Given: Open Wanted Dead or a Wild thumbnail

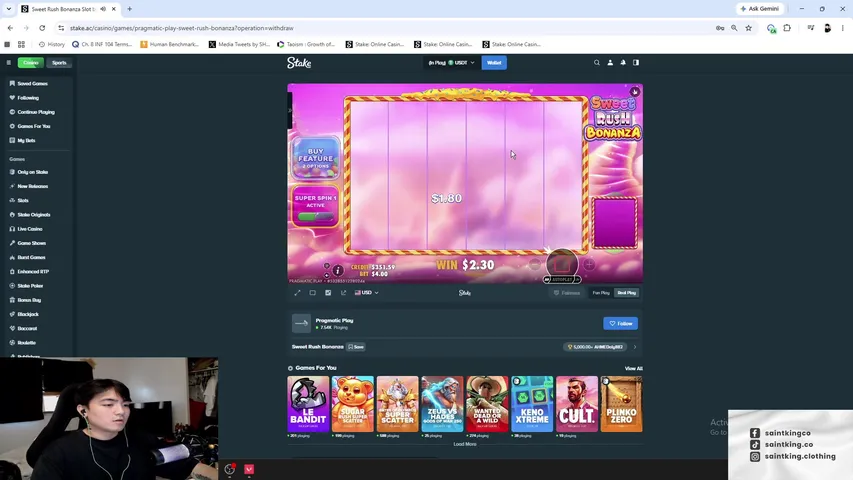Looking at the screenshot, I should tap(487, 404).
